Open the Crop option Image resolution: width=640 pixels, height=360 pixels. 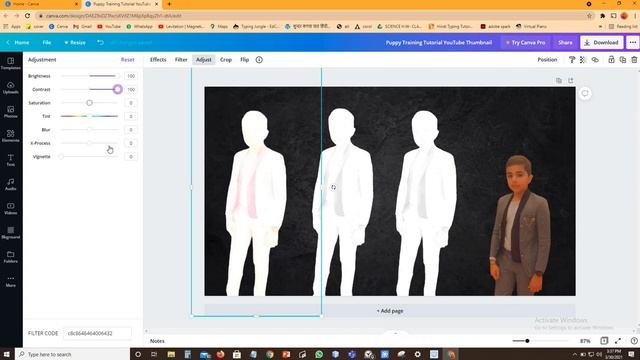226,60
